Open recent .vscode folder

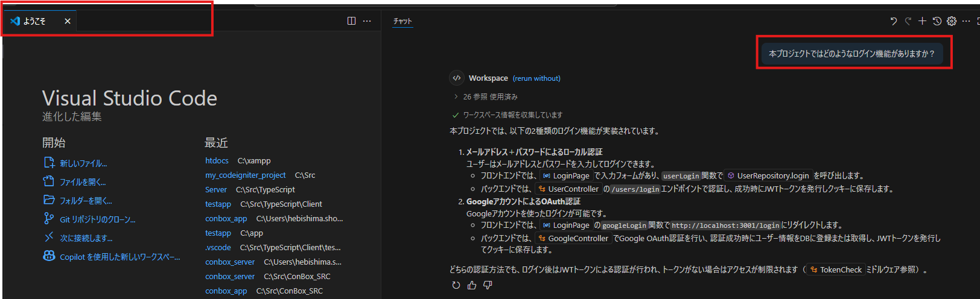click(x=218, y=248)
